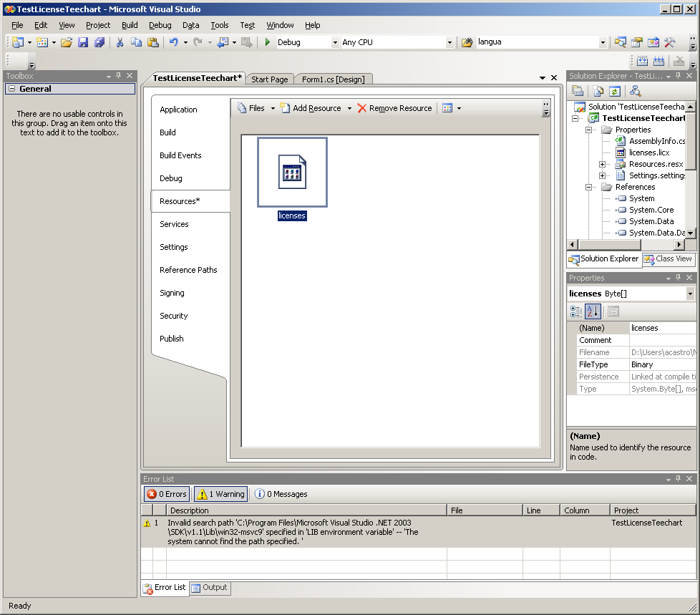700x615 pixels.
Task: Start debugging with the green play arrow
Action: coord(268,42)
